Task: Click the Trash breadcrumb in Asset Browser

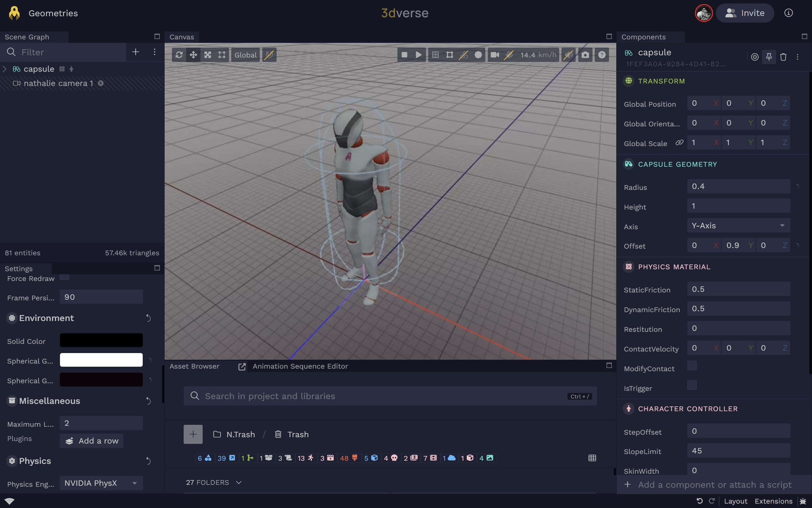Action: (x=291, y=434)
